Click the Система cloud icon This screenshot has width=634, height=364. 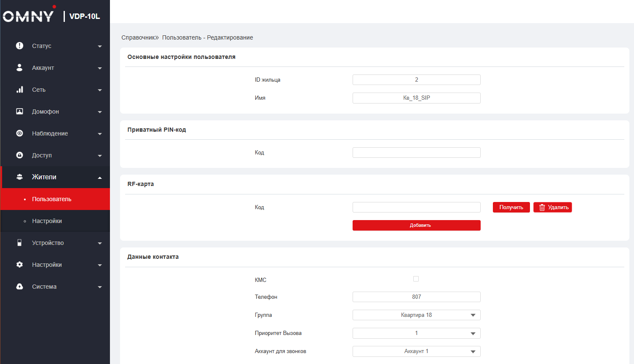(x=19, y=287)
